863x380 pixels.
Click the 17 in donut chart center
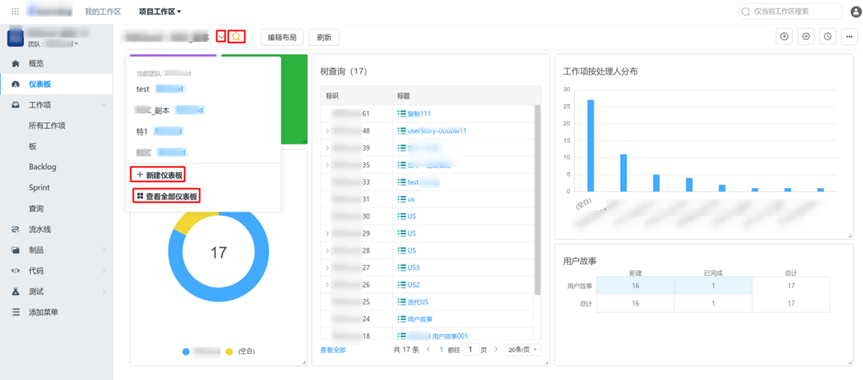coord(219,253)
